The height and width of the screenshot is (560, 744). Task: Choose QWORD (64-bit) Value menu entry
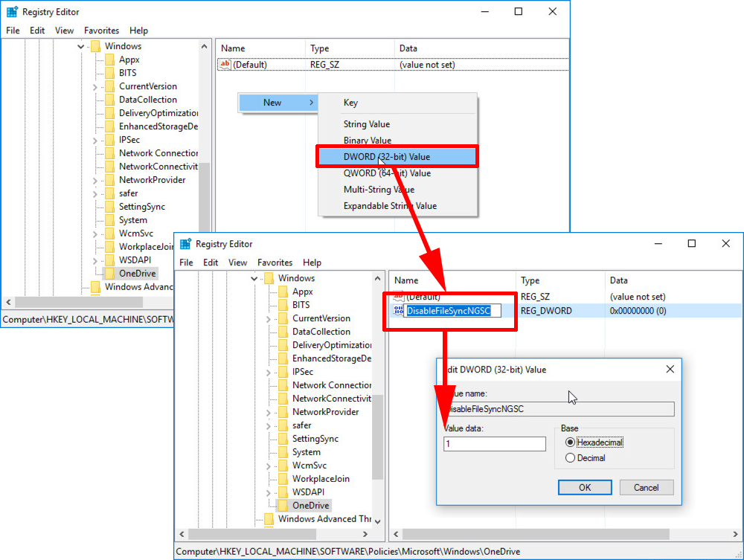pyautogui.click(x=397, y=173)
